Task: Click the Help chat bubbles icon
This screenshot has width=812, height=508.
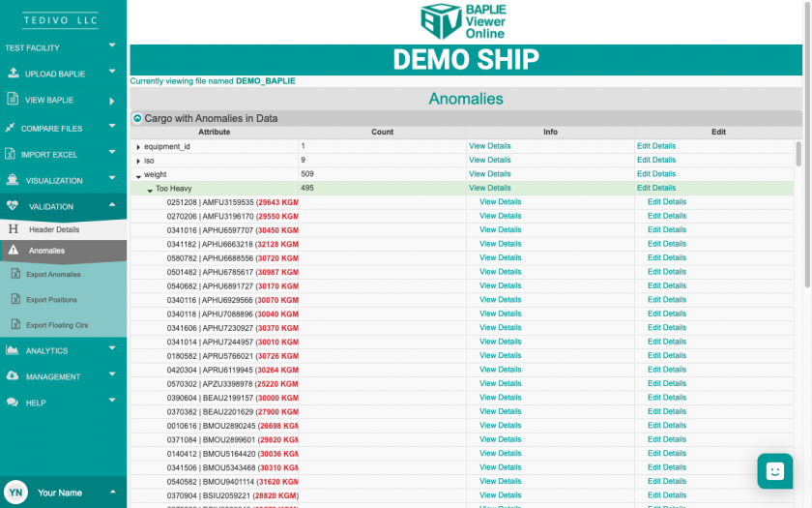Action: click(x=13, y=403)
